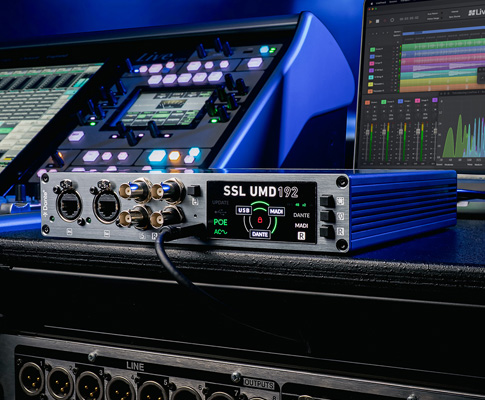Toggle the loop circle icon in DAW transport

(392, 20)
